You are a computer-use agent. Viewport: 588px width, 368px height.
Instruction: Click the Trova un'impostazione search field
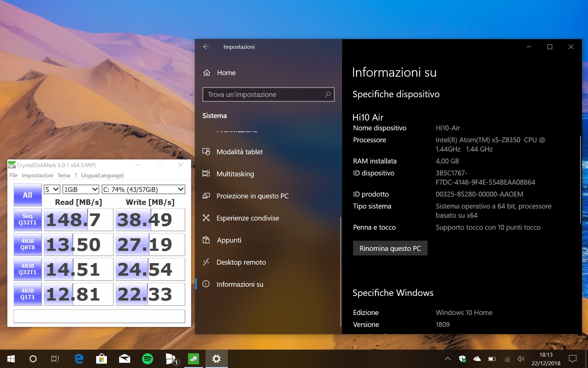(268, 94)
